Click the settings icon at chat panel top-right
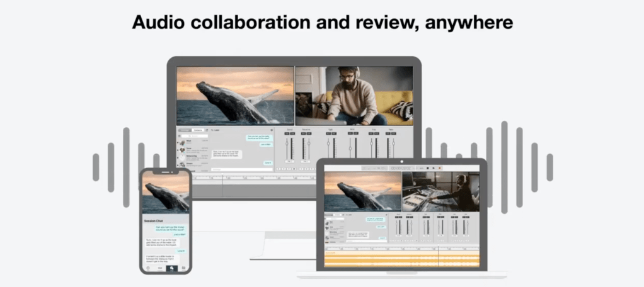This screenshot has height=287, width=644. point(270,130)
